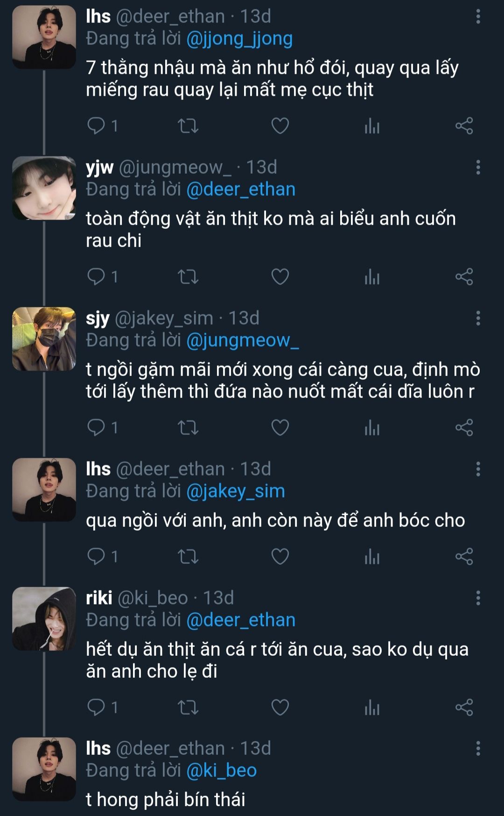The image size is (504, 816).
Task: Share @deer_ethan's 'hổ đói' tweet
Action: click(x=464, y=126)
